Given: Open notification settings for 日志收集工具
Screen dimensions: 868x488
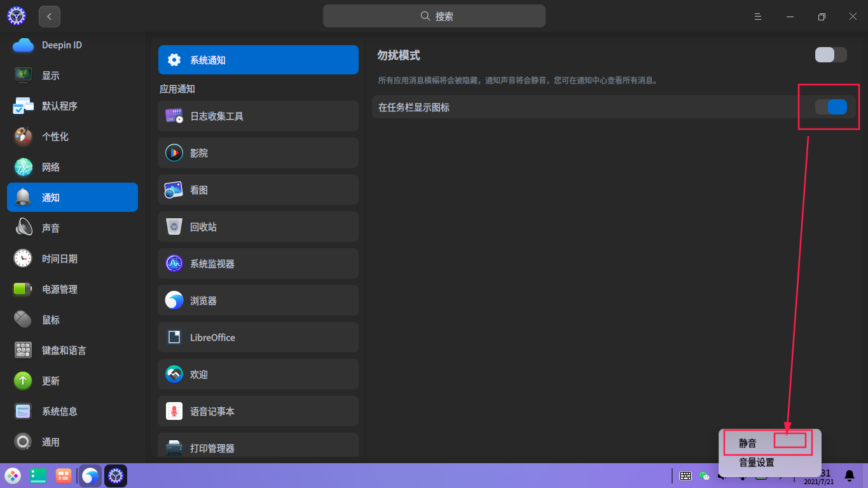Looking at the screenshot, I should (x=258, y=116).
